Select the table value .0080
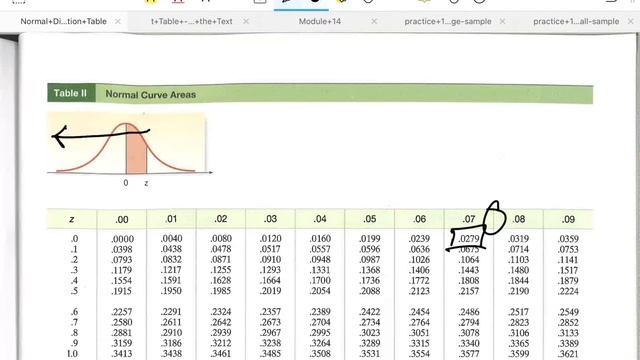This screenshot has width=640, height=360. pos(221,238)
